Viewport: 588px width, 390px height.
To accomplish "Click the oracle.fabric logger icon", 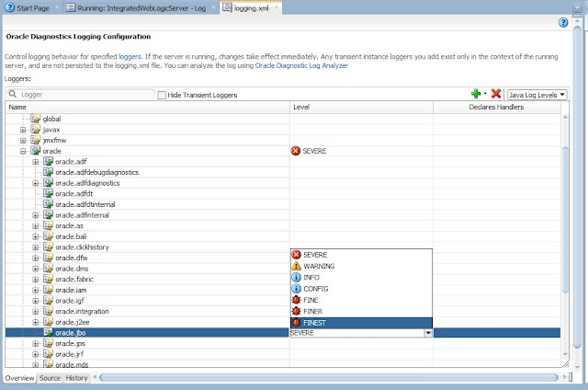I will point(48,279).
